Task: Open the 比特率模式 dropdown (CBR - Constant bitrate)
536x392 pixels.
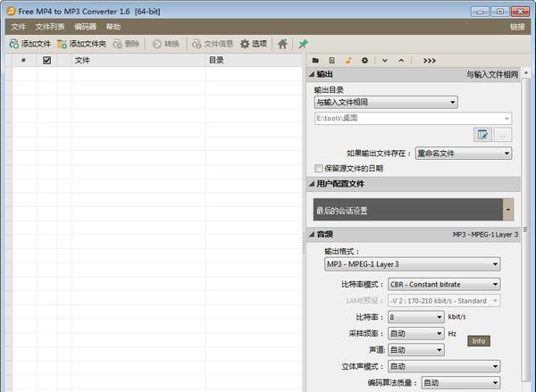Action: coord(444,284)
